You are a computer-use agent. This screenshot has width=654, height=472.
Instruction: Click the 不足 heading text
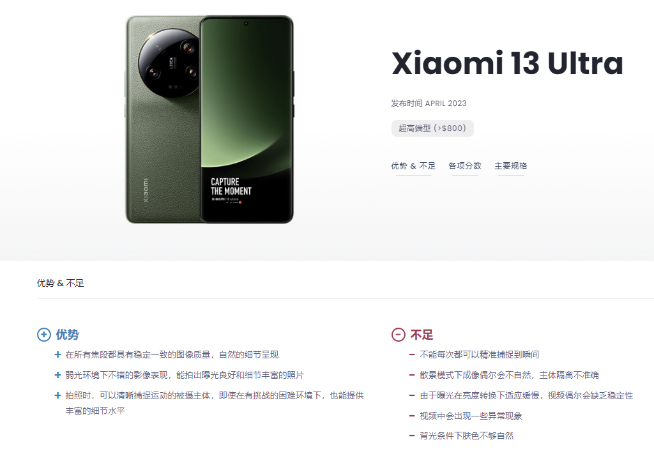[422, 334]
